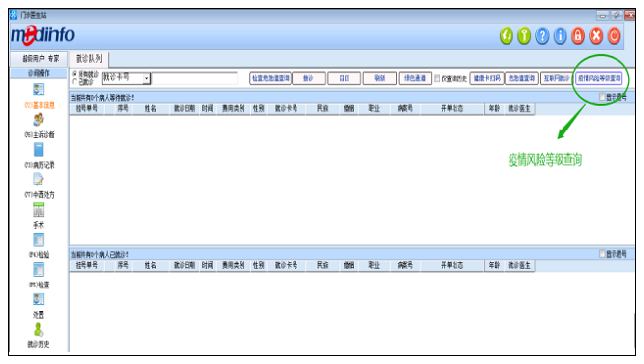
Task: Toggle the 仅查询历史 checkbox
Action: coord(437,78)
